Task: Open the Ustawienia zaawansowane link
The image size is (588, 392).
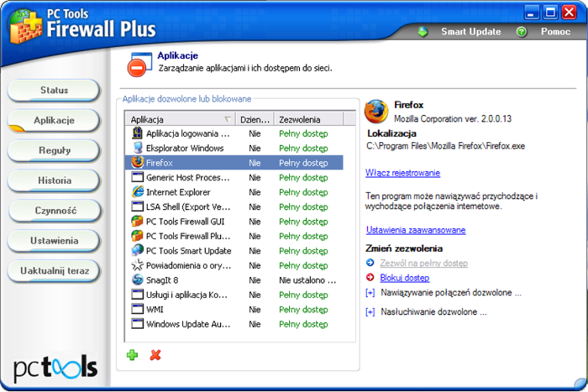Action: (x=416, y=230)
